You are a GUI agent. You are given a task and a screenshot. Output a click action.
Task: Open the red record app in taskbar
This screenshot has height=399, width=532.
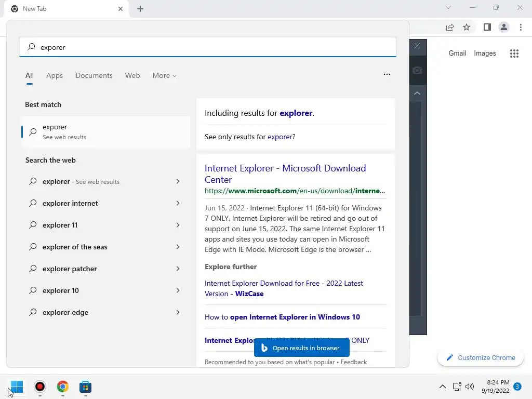[x=39, y=387]
